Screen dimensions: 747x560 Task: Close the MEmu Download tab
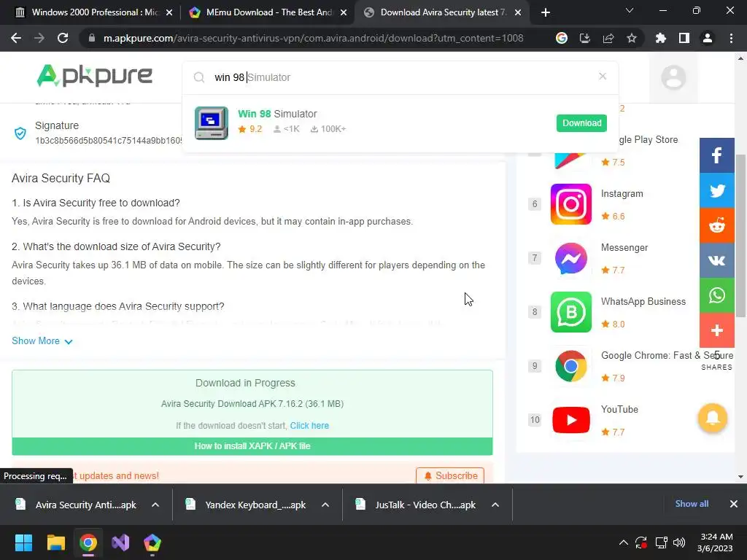pos(344,12)
